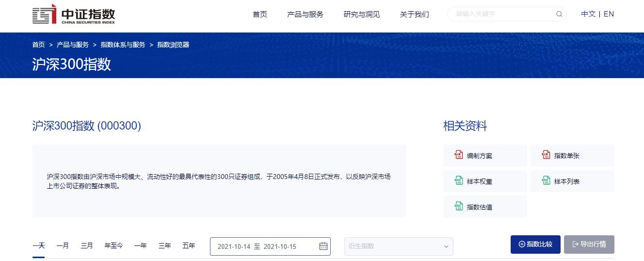The height and width of the screenshot is (261, 644).
Task: Open the 指数单张 document
Action: [572, 156]
